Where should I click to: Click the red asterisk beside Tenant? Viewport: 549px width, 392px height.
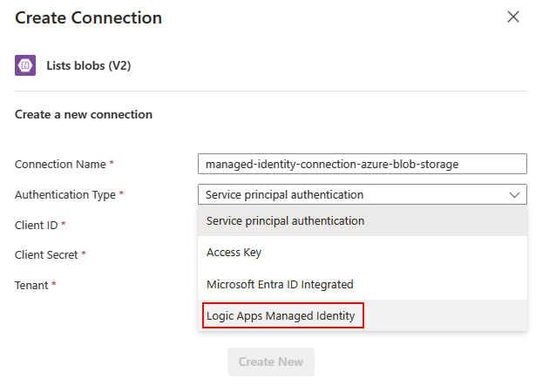point(54,285)
